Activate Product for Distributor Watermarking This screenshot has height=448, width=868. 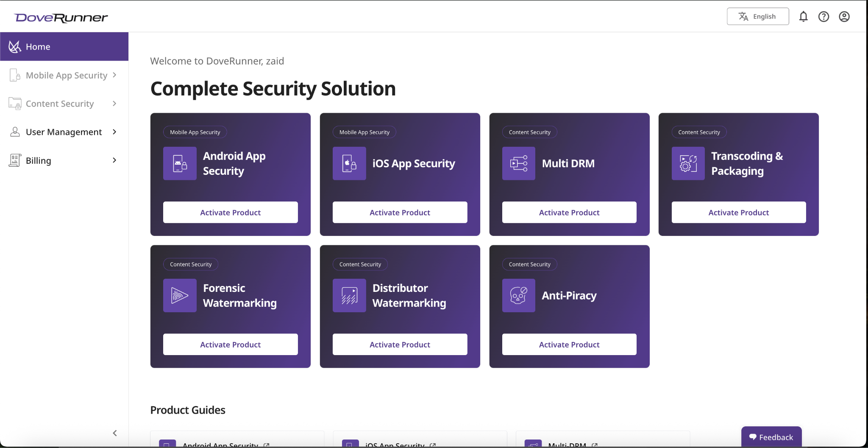coord(400,344)
